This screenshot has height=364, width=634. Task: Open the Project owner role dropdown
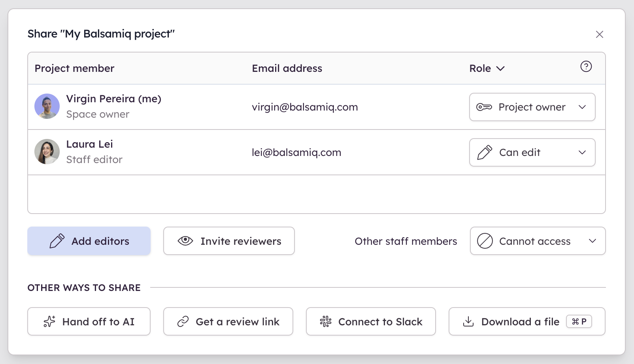pos(532,107)
